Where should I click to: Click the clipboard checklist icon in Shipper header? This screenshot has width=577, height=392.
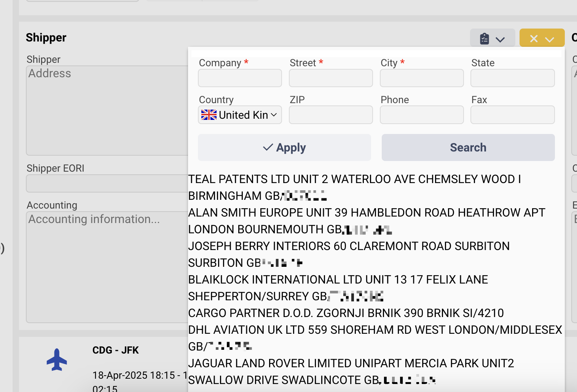485,38
